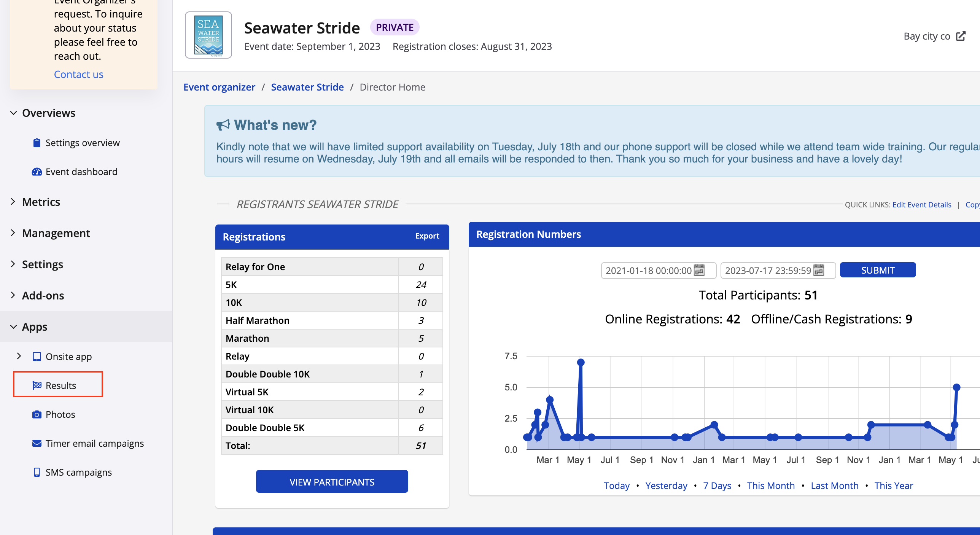Viewport: 980px width, 535px height.
Task: Click the Seawater Stride event logo thumbnail
Action: pyautogui.click(x=208, y=35)
